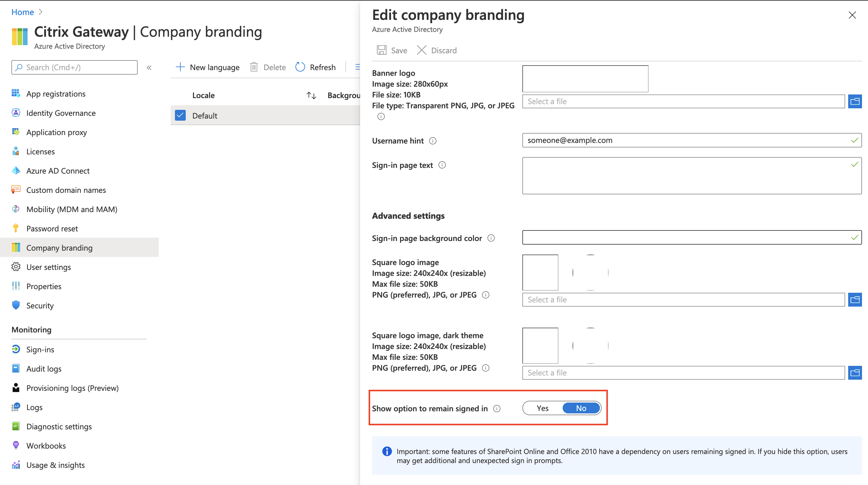Collapse the sidebar with double chevron
This screenshot has width=868, height=485.
point(149,67)
